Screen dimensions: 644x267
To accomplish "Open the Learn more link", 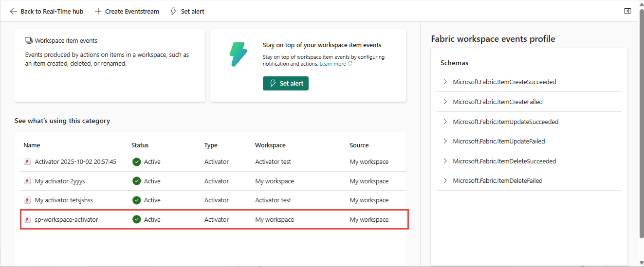I will coord(333,64).
